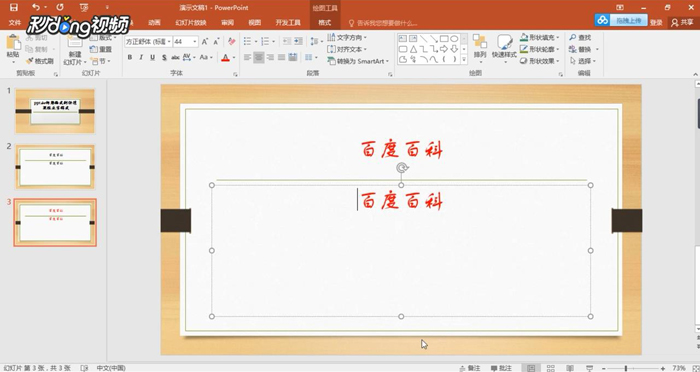Screen dimensions: 700x372
Task: Click the Find (查找) button
Action: pos(580,38)
